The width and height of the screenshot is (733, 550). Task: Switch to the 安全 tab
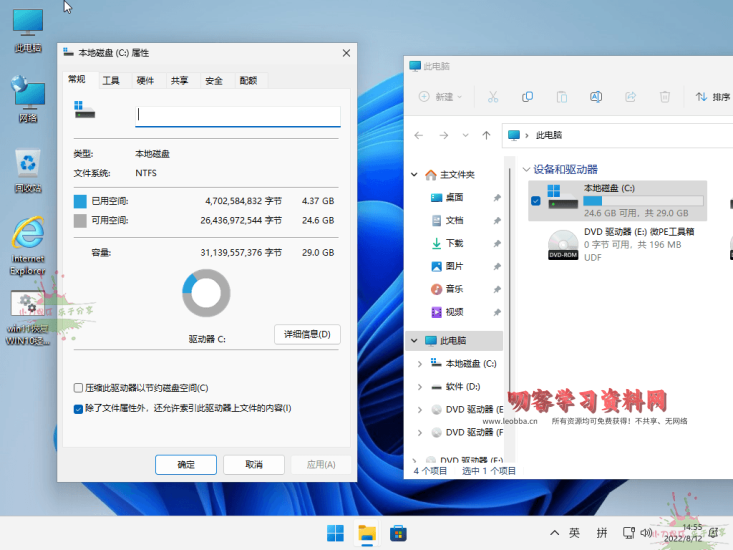214,80
